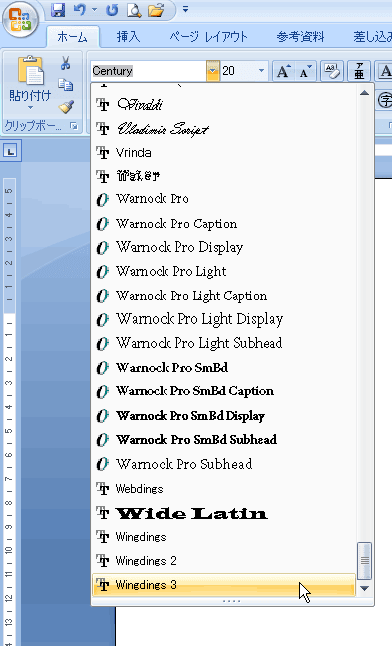Choose Warnock Pro SmBd Caption
Viewport: 392px width, 646px height.
pyautogui.click(x=224, y=391)
